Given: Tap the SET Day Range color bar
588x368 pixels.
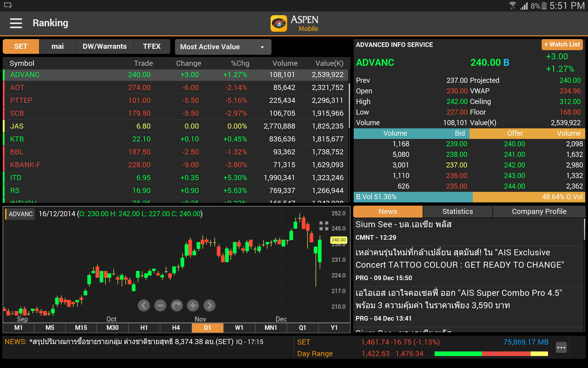Looking at the screenshot, I should pos(491,354).
